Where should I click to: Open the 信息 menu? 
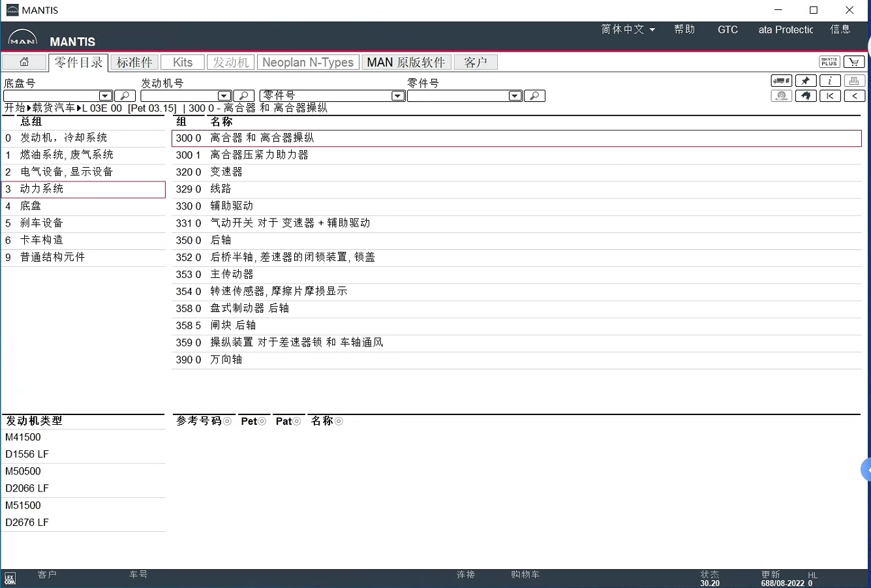coord(840,29)
